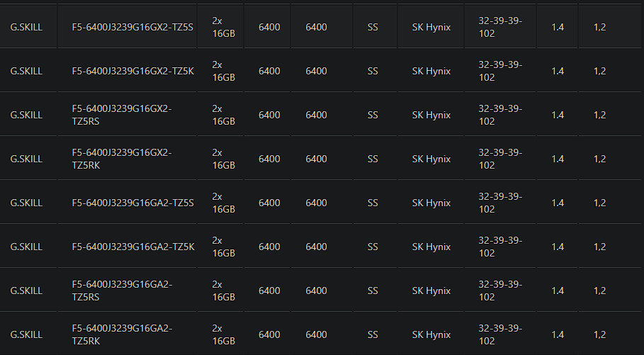
Task: Click G.SKILL vendor in the GX2-TZ5S row
Action: (x=26, y=27)
